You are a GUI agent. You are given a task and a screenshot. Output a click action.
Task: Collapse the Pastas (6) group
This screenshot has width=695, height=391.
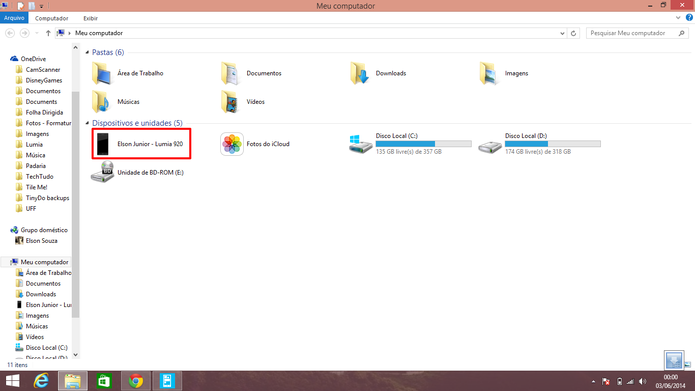pos(87,52)
